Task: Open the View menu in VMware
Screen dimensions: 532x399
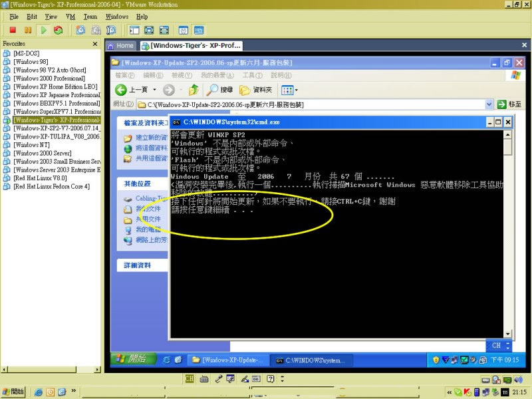Action: click(51, 17)
